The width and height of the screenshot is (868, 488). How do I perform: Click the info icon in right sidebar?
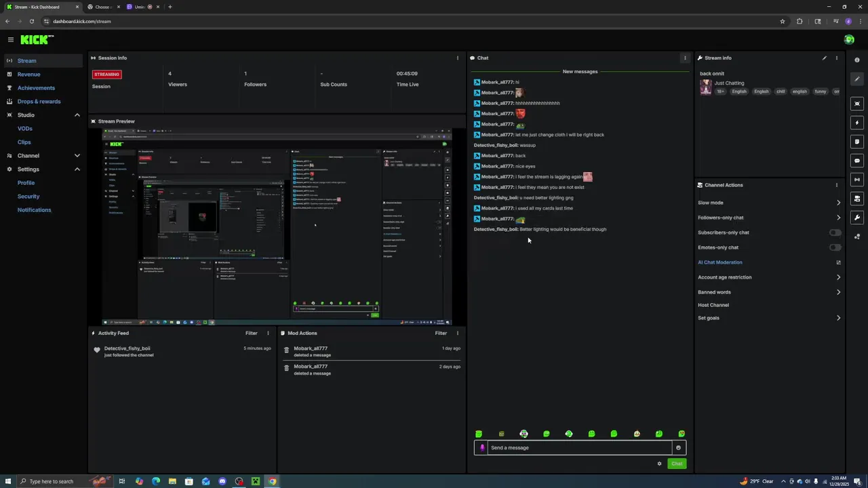(857, 60)
